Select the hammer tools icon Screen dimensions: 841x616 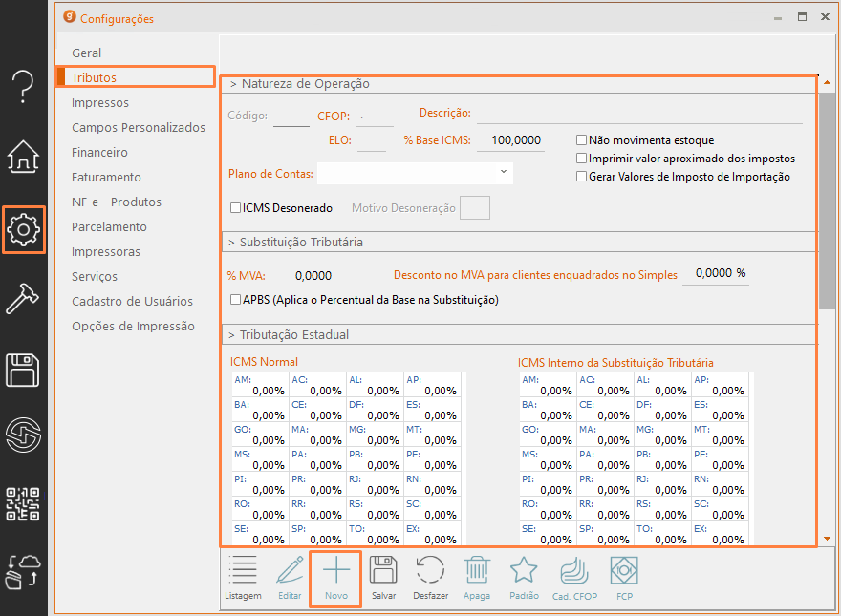pyautogui.click(x=23, y=298)
